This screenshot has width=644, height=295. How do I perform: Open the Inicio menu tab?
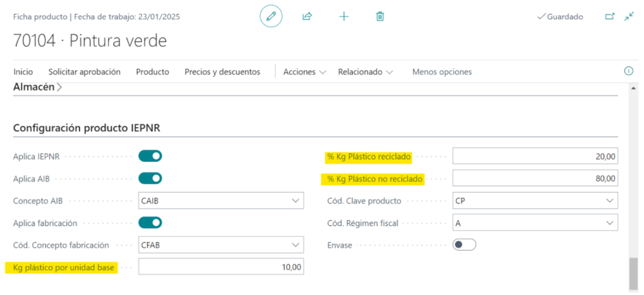point(23,72)
